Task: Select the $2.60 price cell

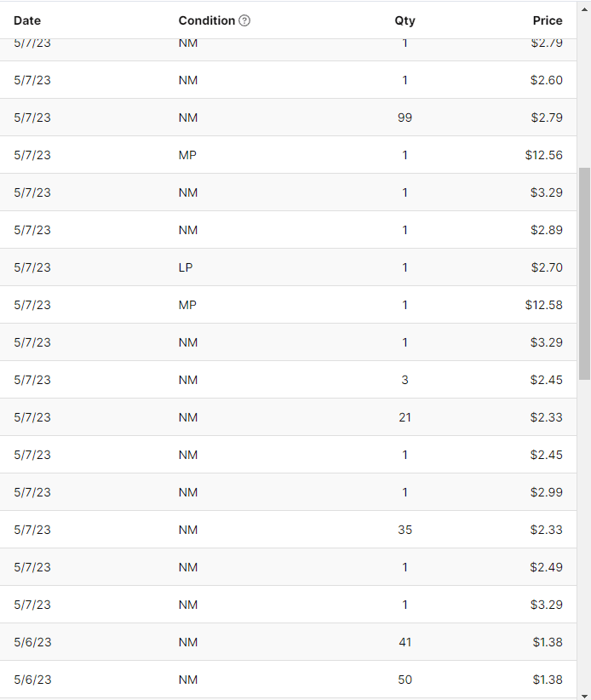Action: click(x=547, y=80)
